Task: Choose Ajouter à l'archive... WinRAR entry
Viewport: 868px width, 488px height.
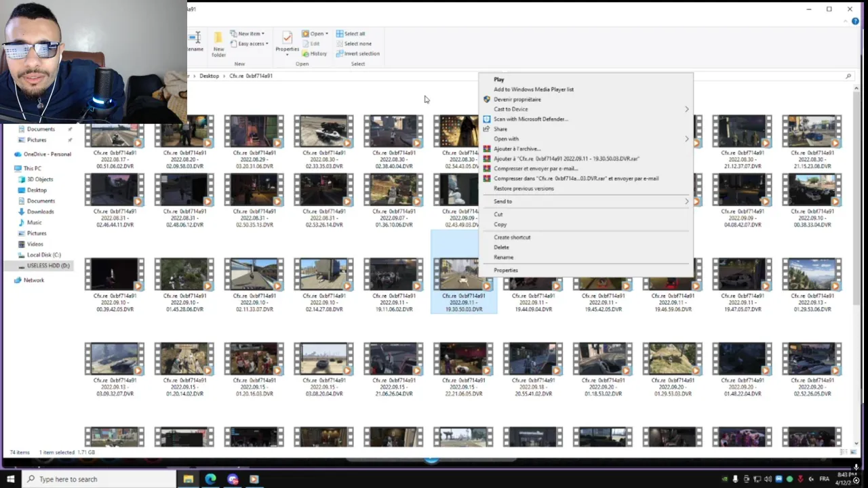Action: click(x=585, y=148)
